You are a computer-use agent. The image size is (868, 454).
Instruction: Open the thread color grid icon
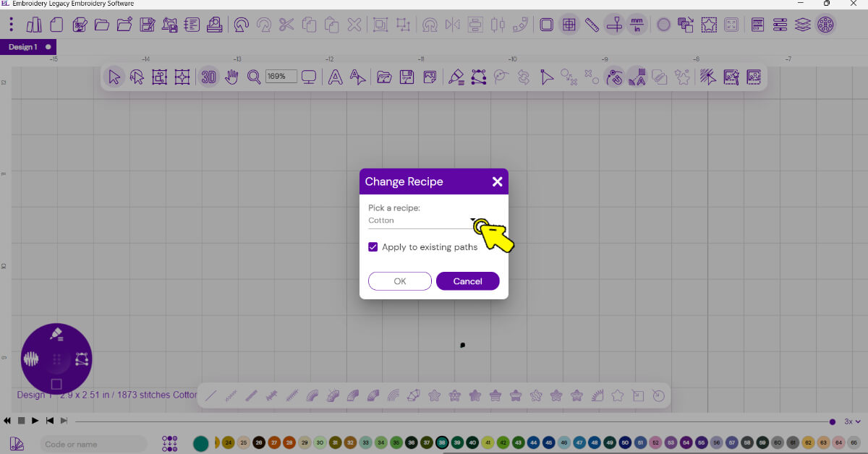(169, 443)
